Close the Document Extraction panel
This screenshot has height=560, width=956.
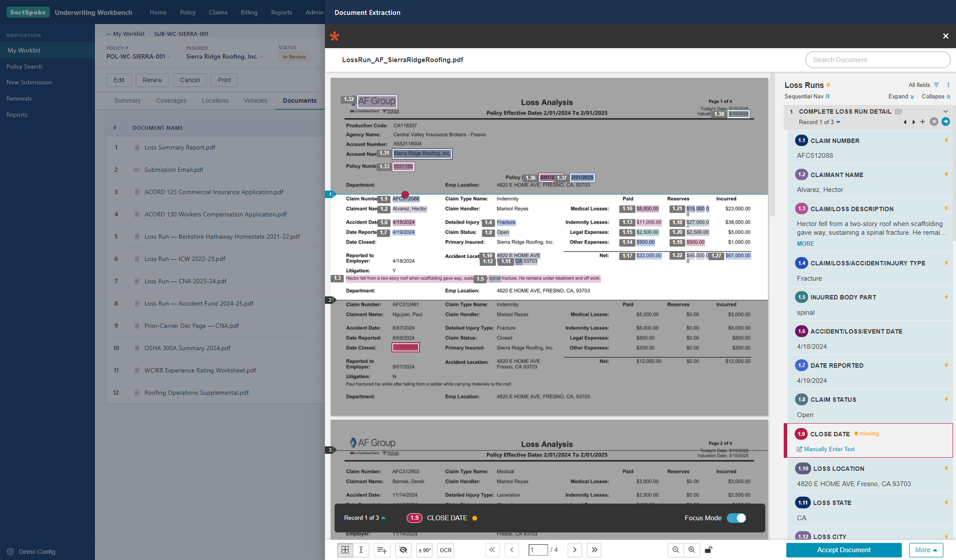[945, 36]
